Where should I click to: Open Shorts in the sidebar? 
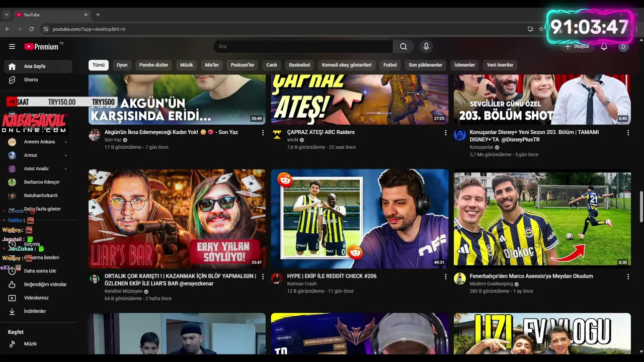click(38, 80)
